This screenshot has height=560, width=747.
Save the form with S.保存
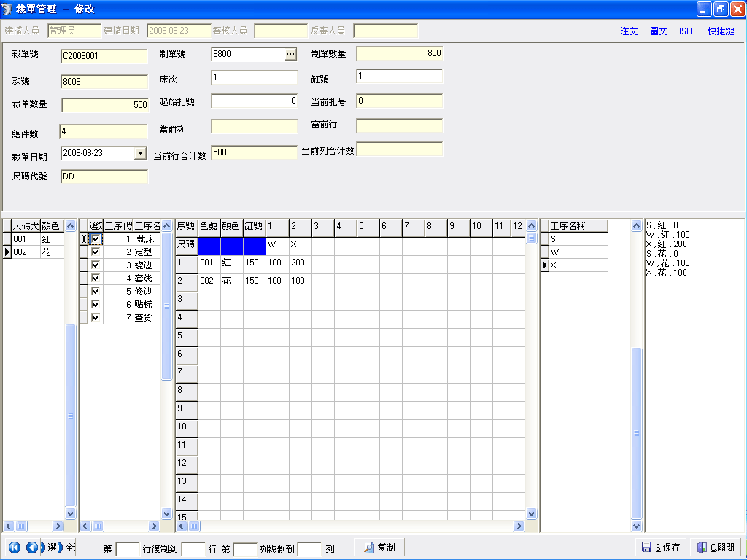(661, 547)
